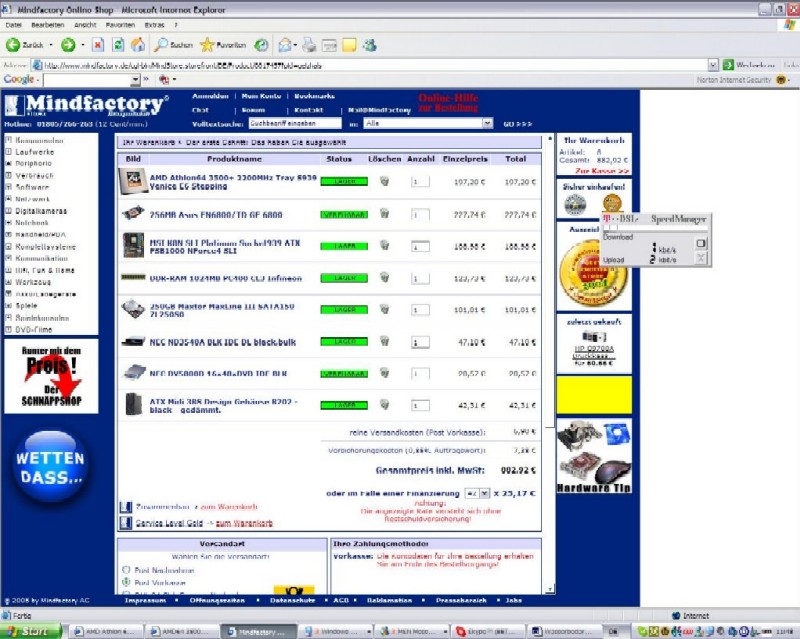Delete the AMD Athlon64 3500+ item via trash icon
This screenshot has width=800, height=639.
(x=385, y=181)
